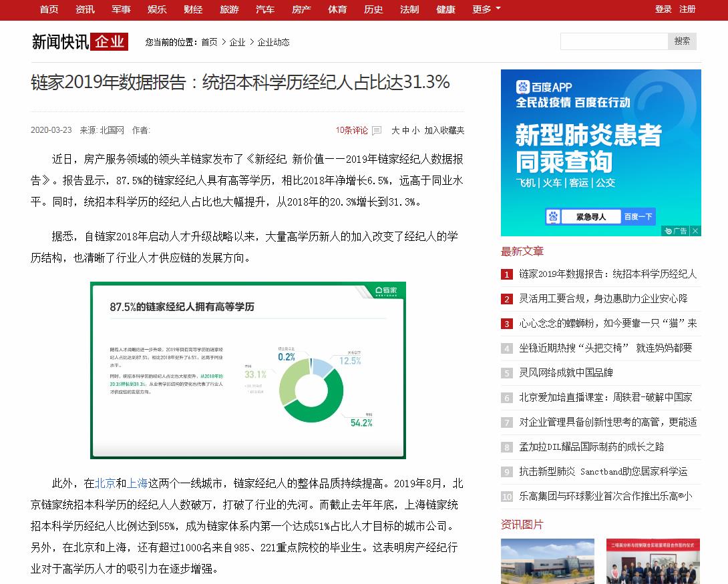This screenshot has height=584, width=728.
Task: Set font size to 大
Action: tap(395, 130)
